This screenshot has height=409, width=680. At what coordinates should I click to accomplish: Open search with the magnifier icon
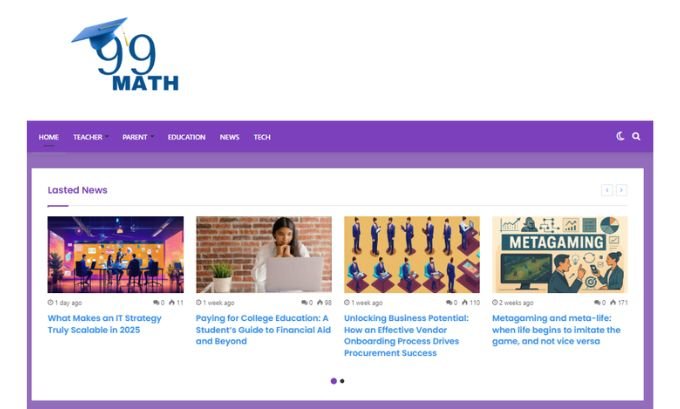pos(636,136)
